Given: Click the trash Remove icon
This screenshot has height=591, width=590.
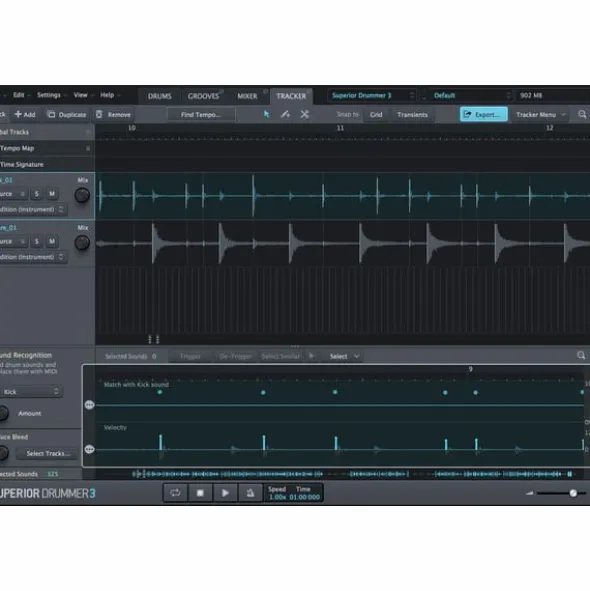Looking at the screenshot, I should coord(99,114).
